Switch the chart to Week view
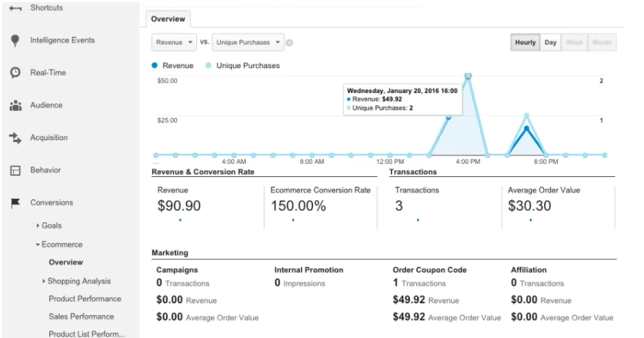The width and height of the screenshot is (644, 338). (574, 42)
